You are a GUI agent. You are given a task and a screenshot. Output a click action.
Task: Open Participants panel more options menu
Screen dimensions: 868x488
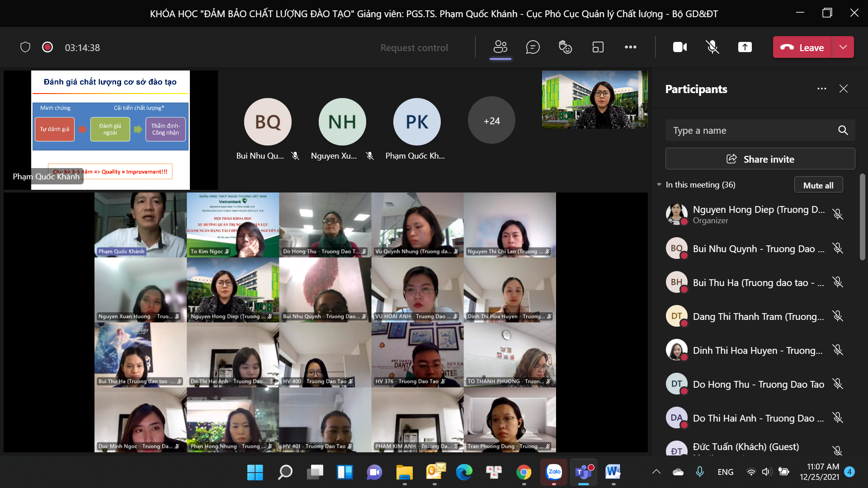[x=821, y=89]
